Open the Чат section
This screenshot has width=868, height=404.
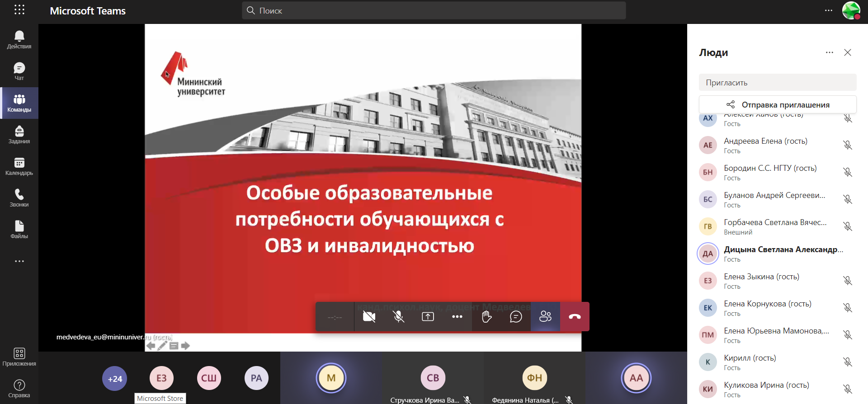19,71
